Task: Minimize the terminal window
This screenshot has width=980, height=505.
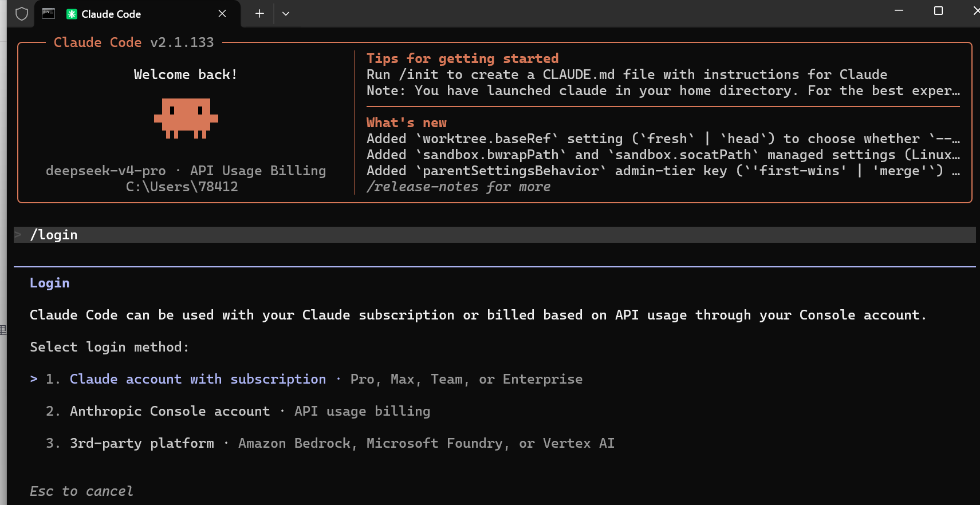Action: click(899, 10)
